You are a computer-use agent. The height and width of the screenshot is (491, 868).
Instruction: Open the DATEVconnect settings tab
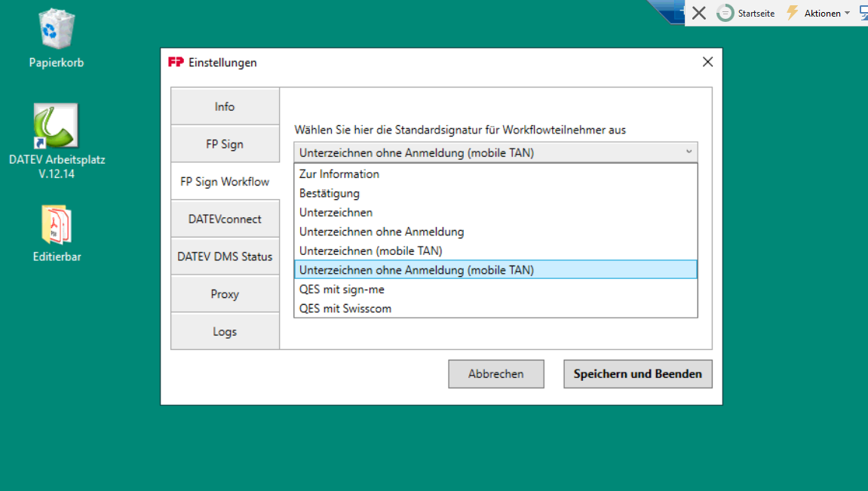[x=225, y=219]
